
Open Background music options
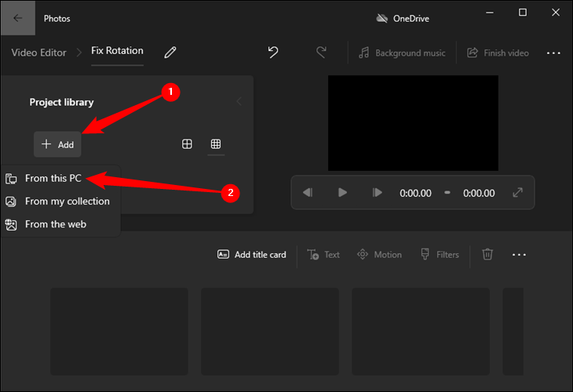(x=402, y=53)
